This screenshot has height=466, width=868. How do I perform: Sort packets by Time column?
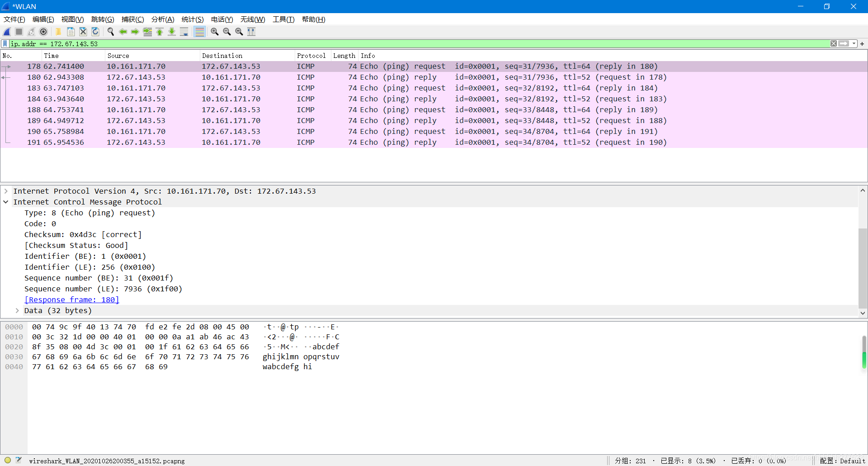73,56
